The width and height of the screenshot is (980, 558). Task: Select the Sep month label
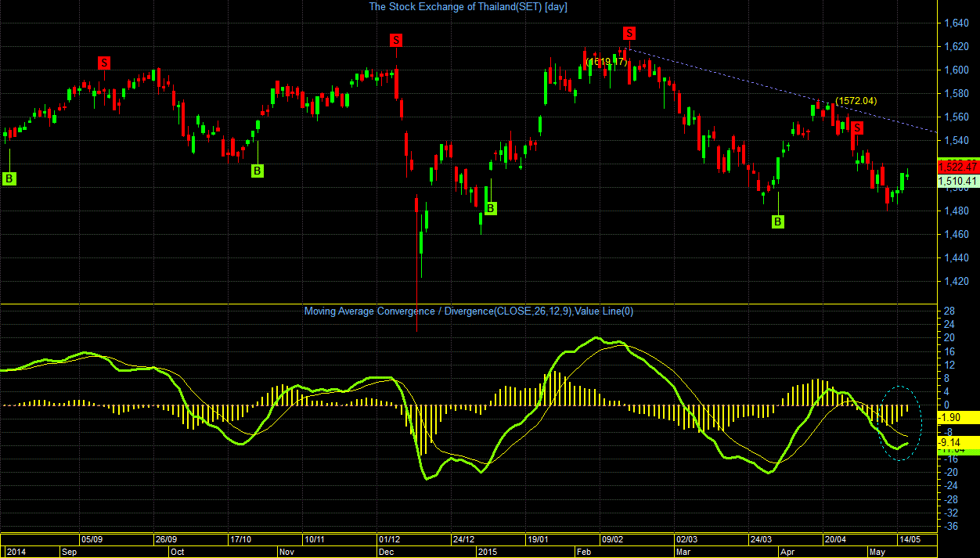[x=70, y=551]
